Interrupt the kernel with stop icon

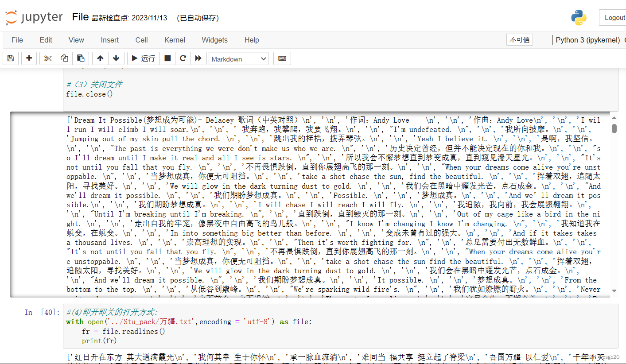[167, 58]
